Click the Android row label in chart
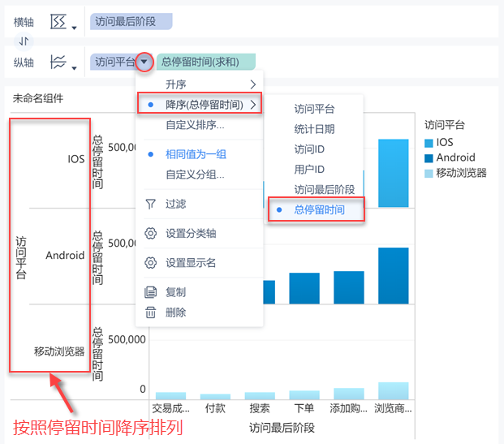Screen dimensions: 504x444 point(65,255)
